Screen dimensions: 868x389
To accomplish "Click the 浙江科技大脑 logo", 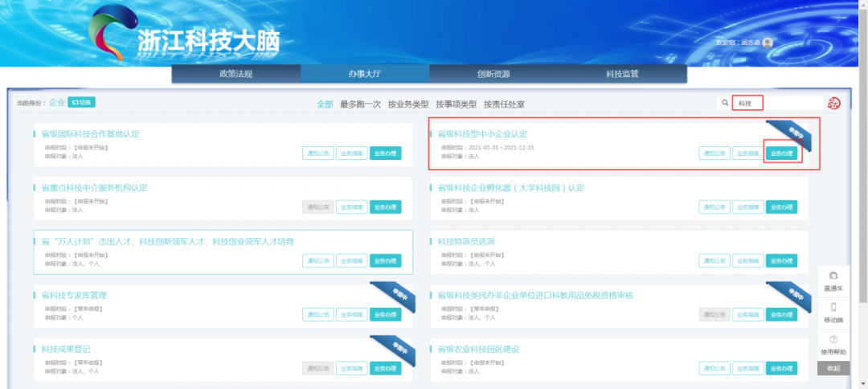I will [x=186, y=35].
